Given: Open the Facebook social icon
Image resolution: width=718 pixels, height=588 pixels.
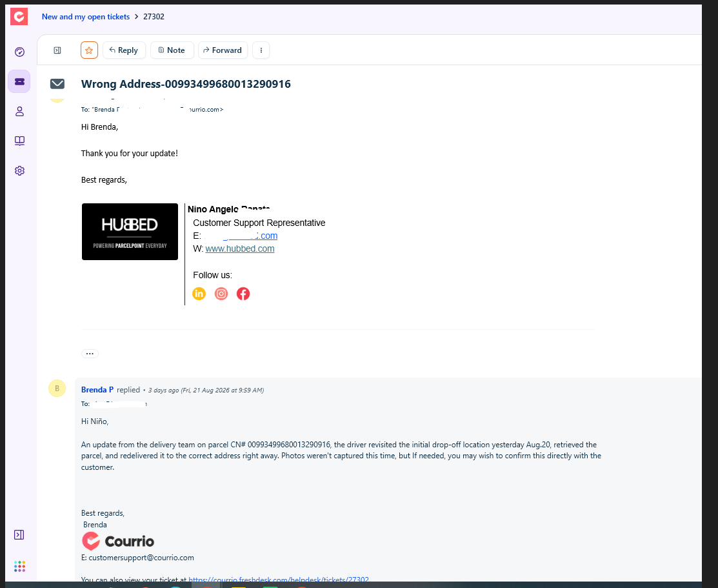Looking at the screenshot, I should click(243, 294).
